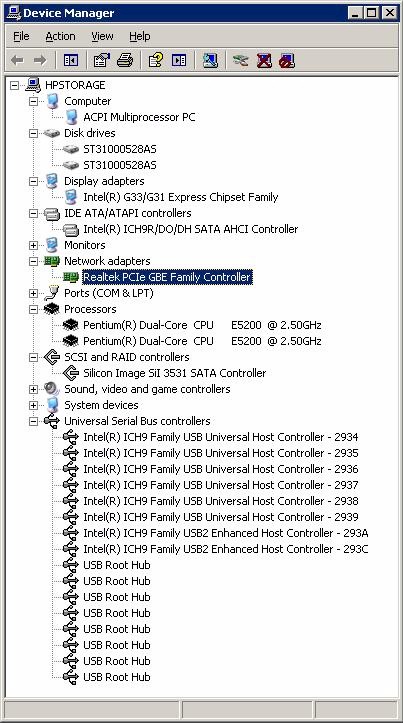
Task: Click the action pane toggle toolbar icon
Action: (x=179, y=60)
